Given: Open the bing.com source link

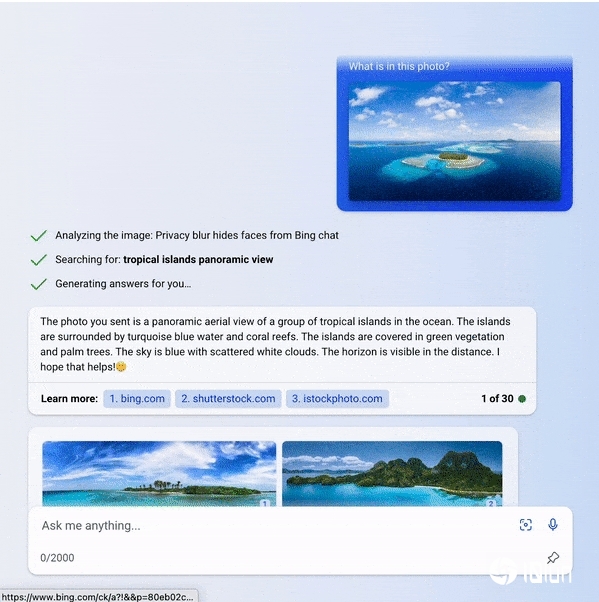Looking at the screenshot, I should 137,399.
